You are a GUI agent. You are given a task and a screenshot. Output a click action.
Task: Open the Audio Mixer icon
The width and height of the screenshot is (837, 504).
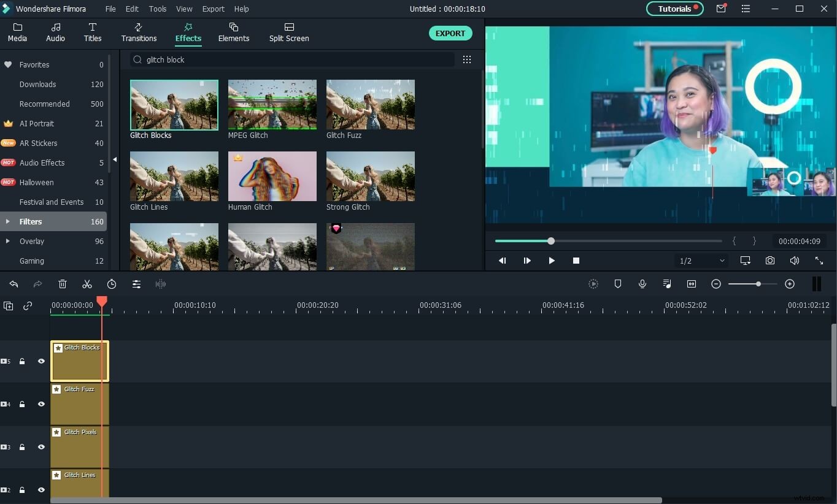pyautogui.click(x=667, y=284)
